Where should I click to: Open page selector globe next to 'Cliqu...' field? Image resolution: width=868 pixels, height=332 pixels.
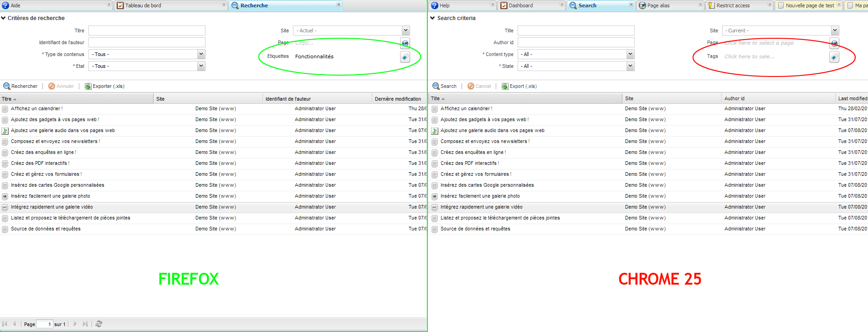click(x=405, y=43)
